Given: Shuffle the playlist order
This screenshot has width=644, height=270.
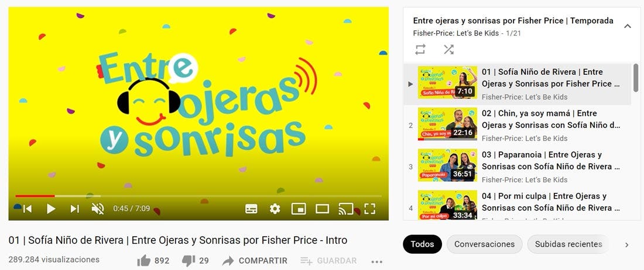Looking at the screenshot, I should click(448, 50).
